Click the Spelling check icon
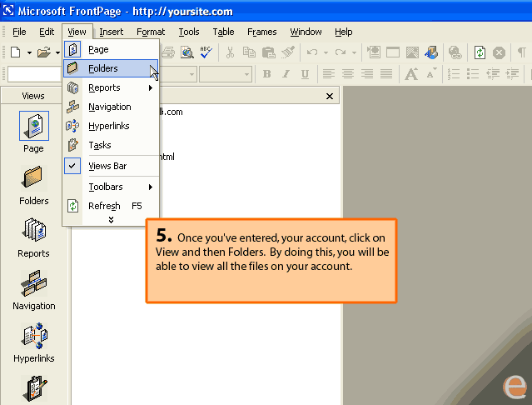The width and height of the screenshot is (532, 405). click(x=206, y=52)
